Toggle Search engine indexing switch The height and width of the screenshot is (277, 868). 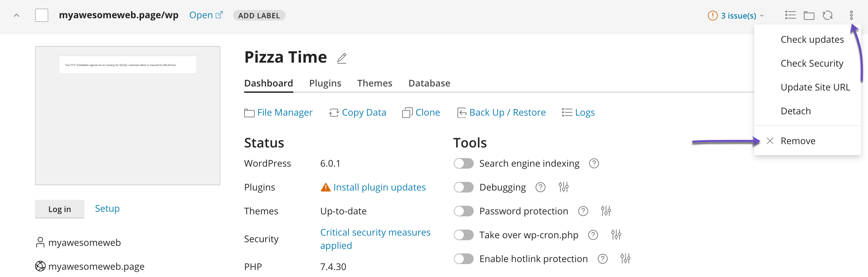[463, 163]
